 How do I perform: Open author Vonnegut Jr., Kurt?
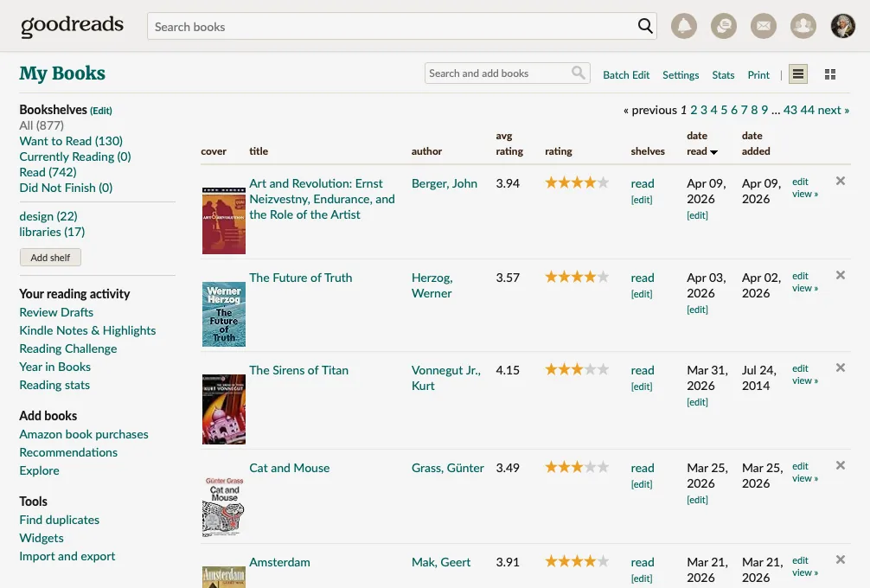446,378
